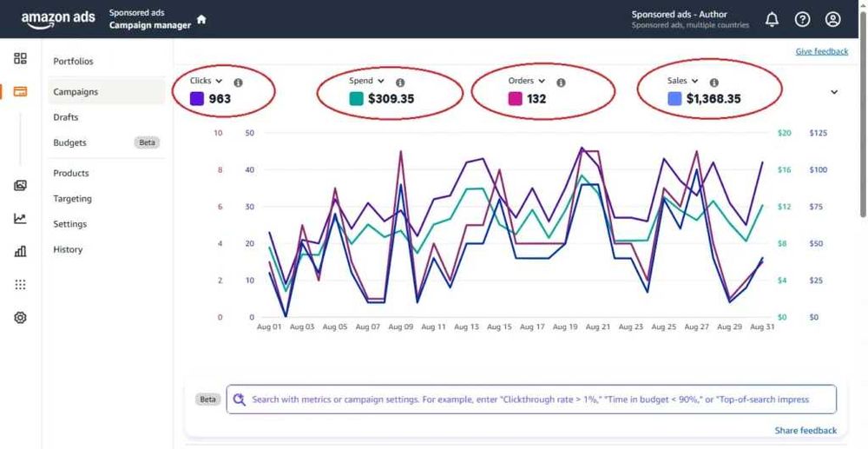This screenshot has height=449, width=868.
Task: Open the line chart insights icon
Action: 21,218
